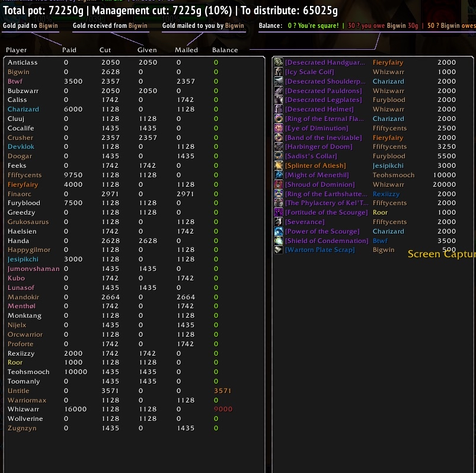Viewport: 476px width, 473px height.
Task: Select player Untitle in the list
Action: coord(18,391)
